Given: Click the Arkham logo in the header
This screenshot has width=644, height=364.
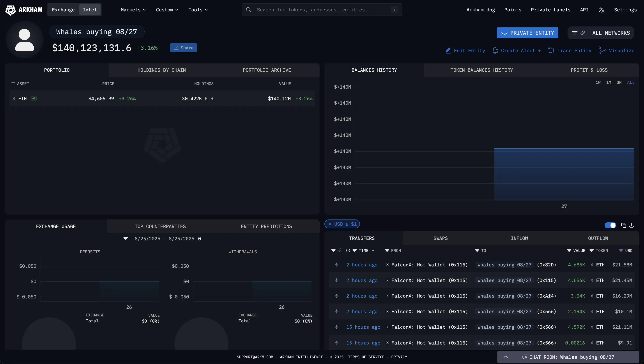Looking at the screenshot, I should click(x=24, y=10).
